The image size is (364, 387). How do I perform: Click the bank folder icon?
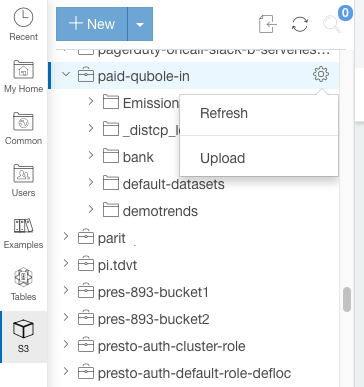coord(111,156)
